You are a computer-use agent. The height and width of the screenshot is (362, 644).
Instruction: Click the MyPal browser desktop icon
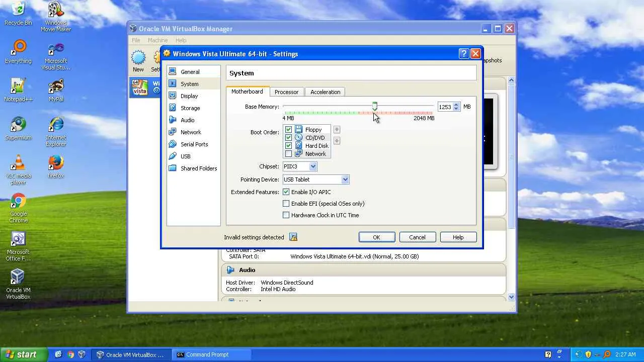pos(56,90)
